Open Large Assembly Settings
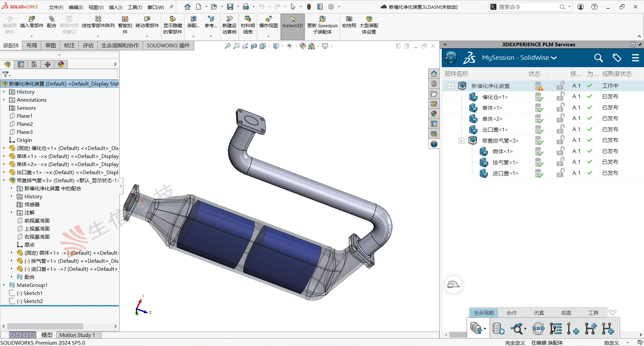Screen dimensions: 644x346 [369, 25]
